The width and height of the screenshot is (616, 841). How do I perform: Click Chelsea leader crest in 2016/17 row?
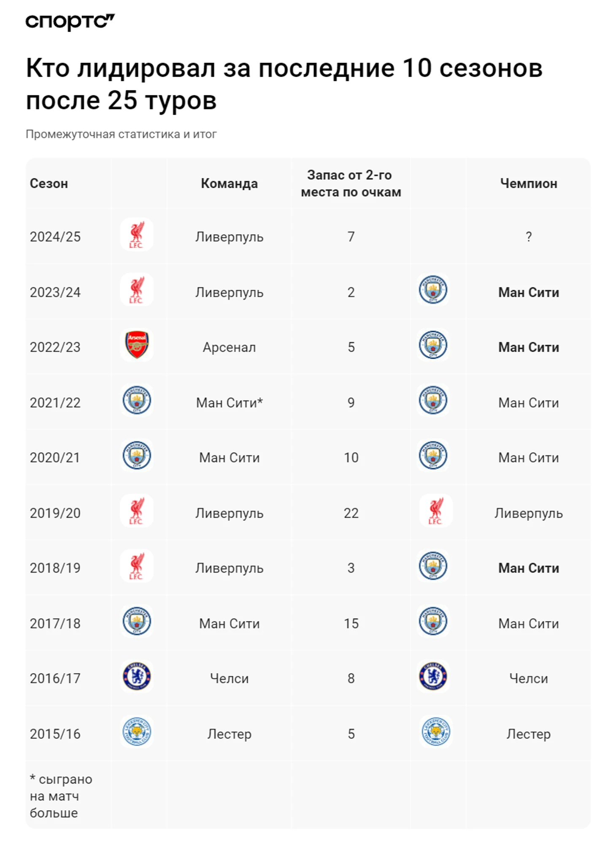click(x=137, y=676)
